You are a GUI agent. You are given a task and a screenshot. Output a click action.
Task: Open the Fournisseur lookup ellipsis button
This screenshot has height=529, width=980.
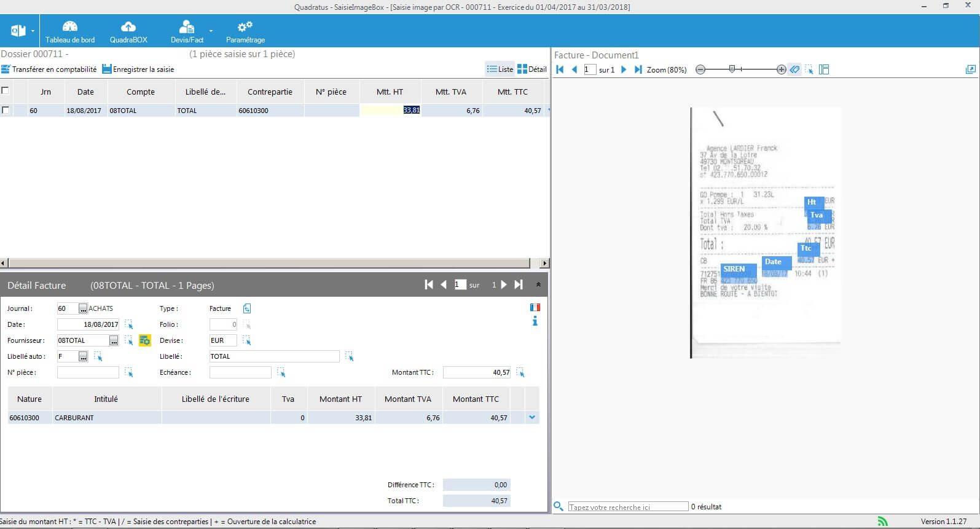(114, 340)
